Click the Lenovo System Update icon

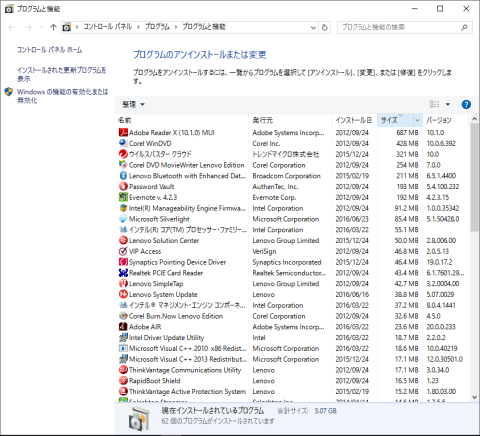[123, 294]
